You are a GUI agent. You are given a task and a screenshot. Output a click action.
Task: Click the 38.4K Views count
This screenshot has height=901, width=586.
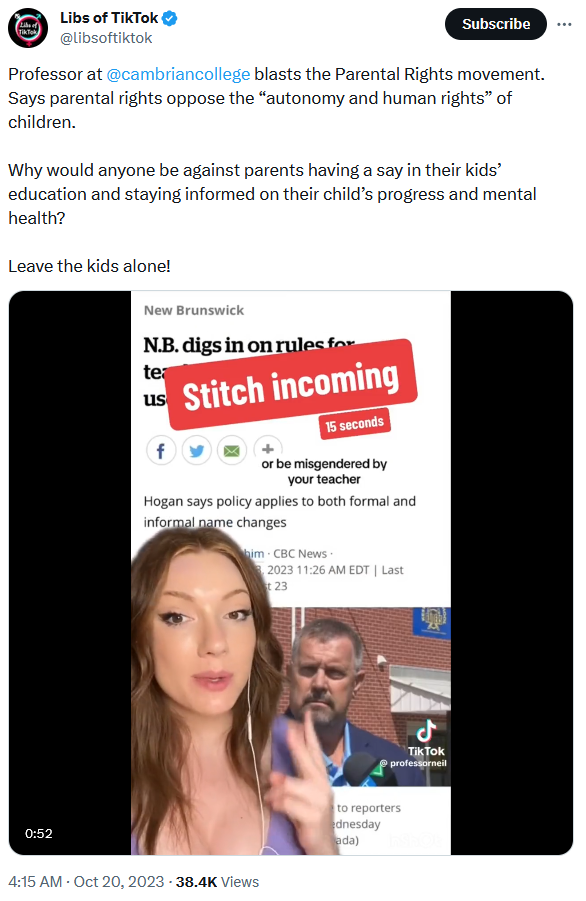[217, 881]
